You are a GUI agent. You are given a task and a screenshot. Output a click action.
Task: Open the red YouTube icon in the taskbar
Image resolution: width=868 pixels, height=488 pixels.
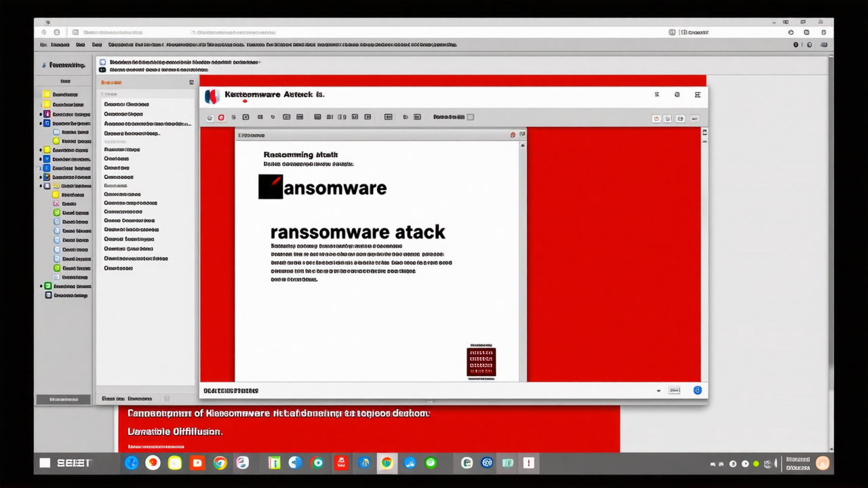197,463
